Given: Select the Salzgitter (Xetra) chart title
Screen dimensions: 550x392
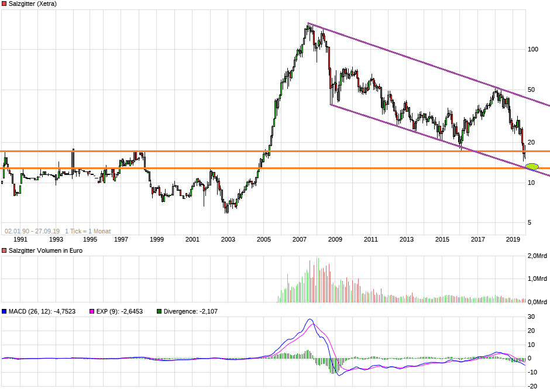Looking at the screenshot, I should (x=33, y=4).
